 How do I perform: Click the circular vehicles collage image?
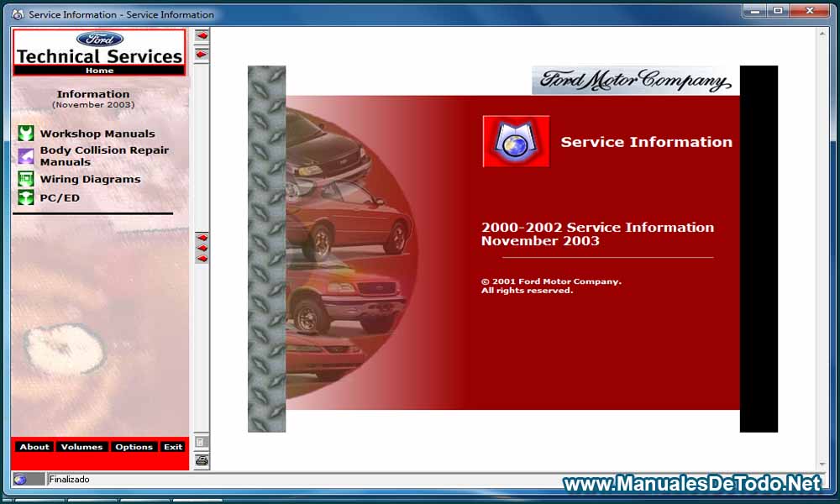click(x=351, y=253)
